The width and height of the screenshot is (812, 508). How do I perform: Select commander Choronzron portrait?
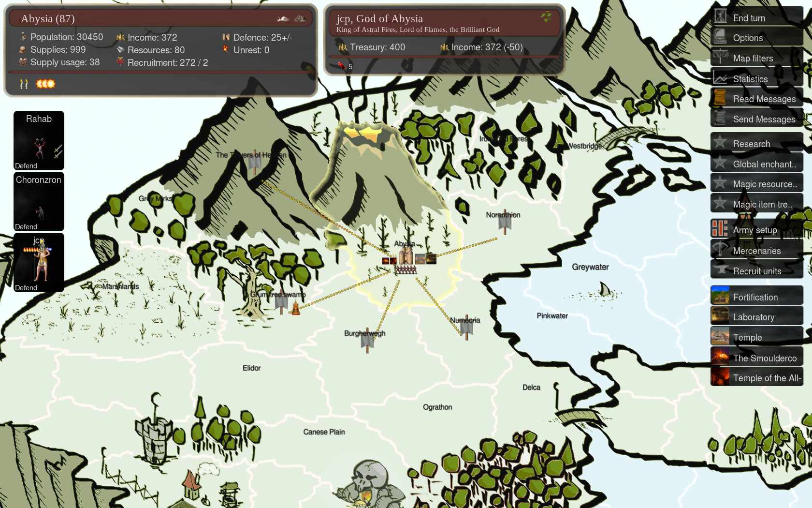[x=39, y=201]
